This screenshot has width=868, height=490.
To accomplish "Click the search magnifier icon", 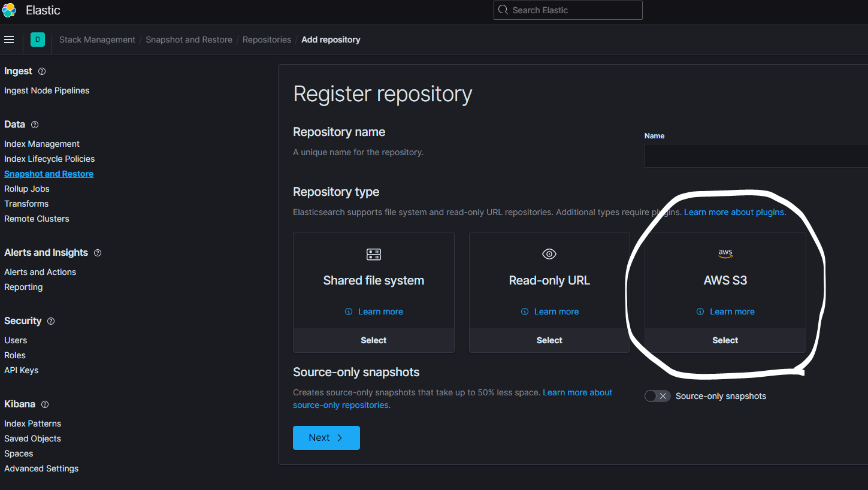I will click(503, 10).
